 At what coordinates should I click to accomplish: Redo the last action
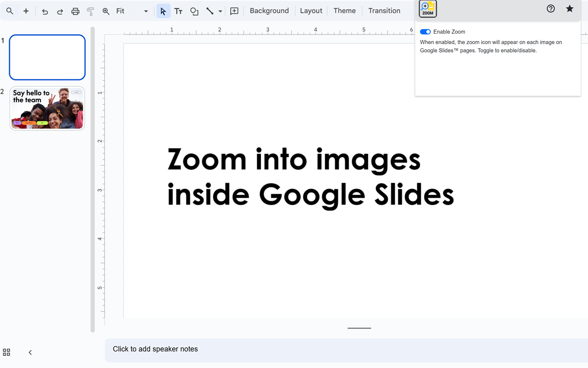click(x=60, y=11)
